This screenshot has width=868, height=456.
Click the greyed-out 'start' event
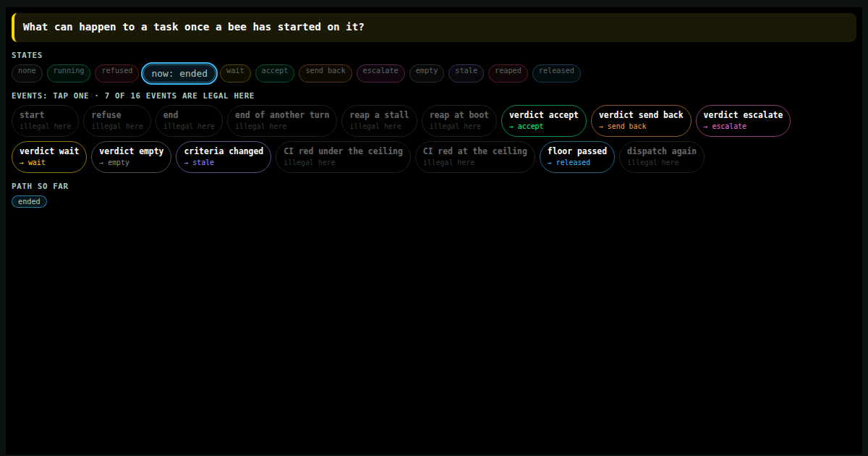click(x=46, y=121)
